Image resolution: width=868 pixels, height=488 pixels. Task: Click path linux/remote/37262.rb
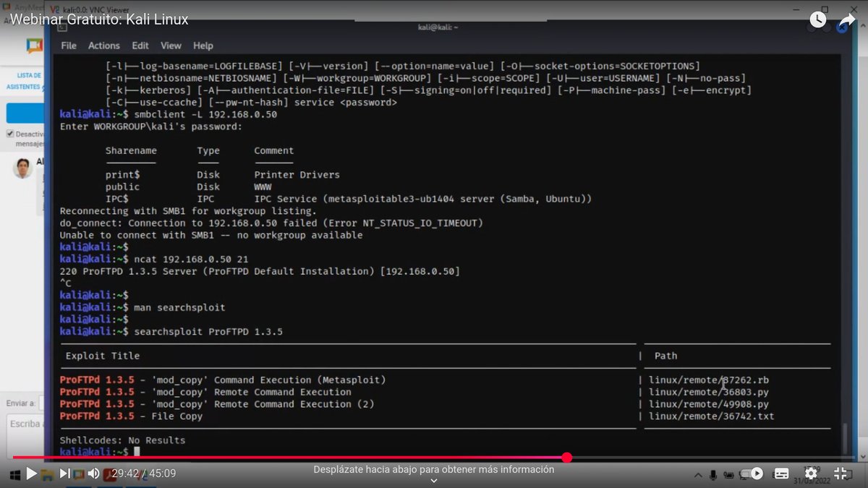coord(709,380)
